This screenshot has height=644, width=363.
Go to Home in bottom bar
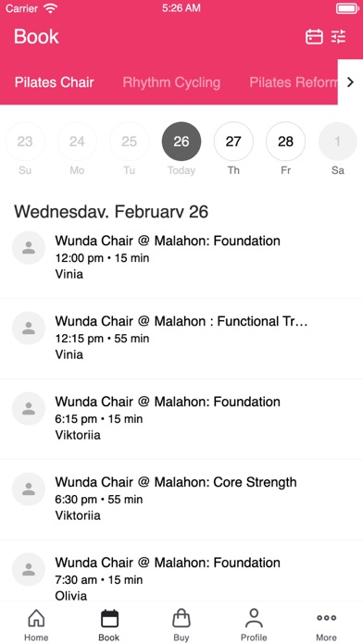(36, 625)
